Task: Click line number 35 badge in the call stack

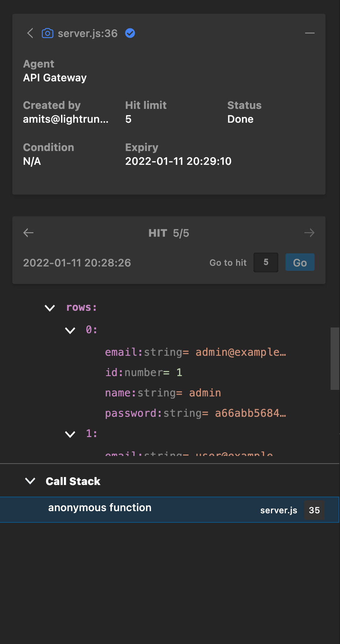Action: pos(314,510)
